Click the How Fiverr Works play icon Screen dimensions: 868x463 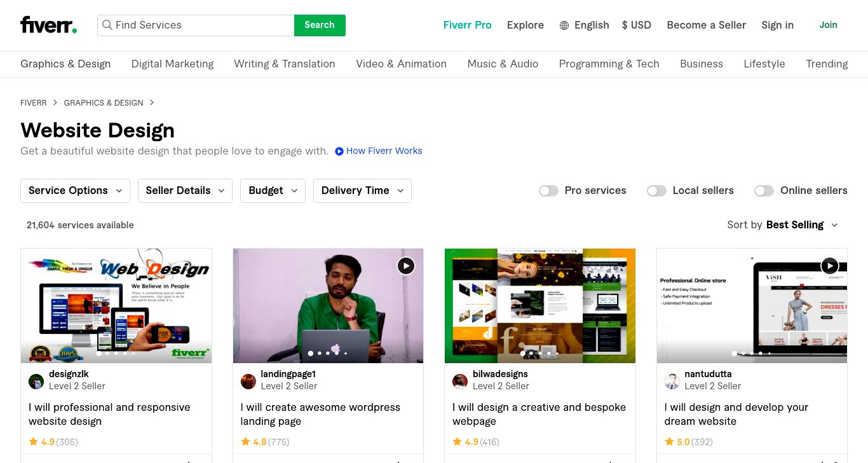tap(339, 151)
